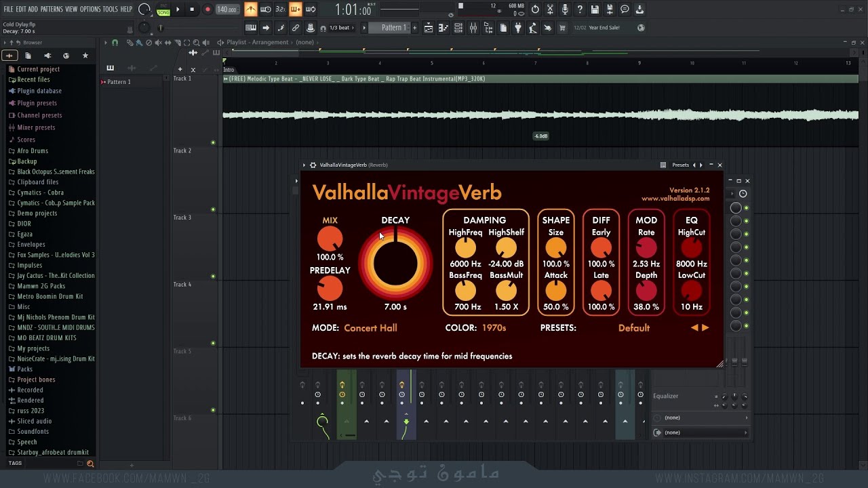Click the audio clip title bar in Track 1
Screen dimensions: 868x488
pos(540,79)
